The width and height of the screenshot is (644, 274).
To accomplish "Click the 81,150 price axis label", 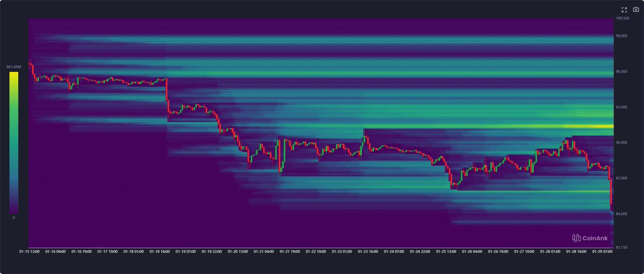I will (x=621, y=247).
